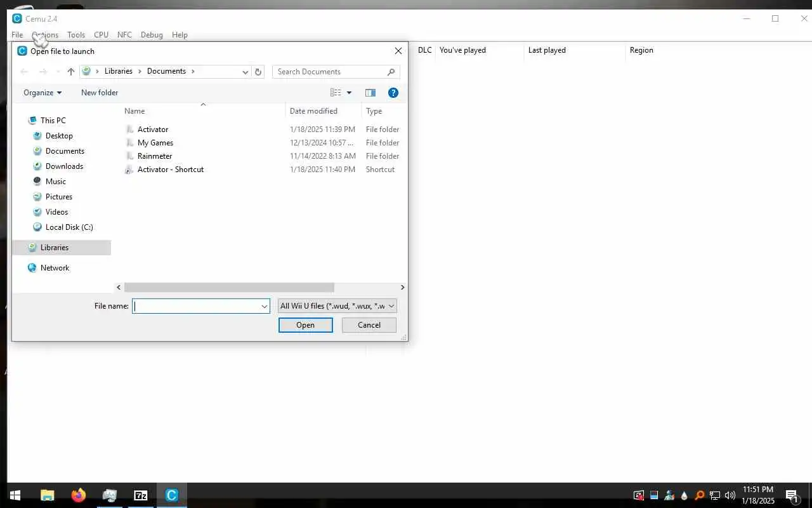Click the Forward navigation arrow
This screenshot has height=508, width=812.
click(43, 72)
